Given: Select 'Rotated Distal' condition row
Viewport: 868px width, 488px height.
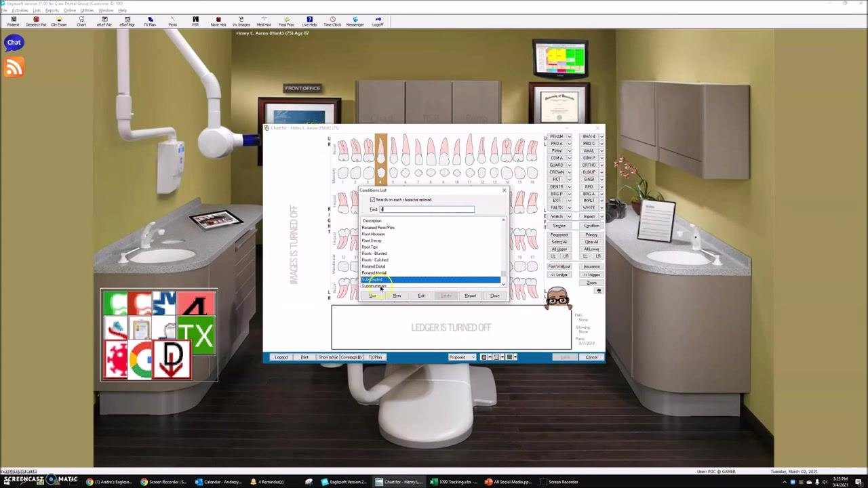Looking at the screenshot, I should click(x=431, y=266).
